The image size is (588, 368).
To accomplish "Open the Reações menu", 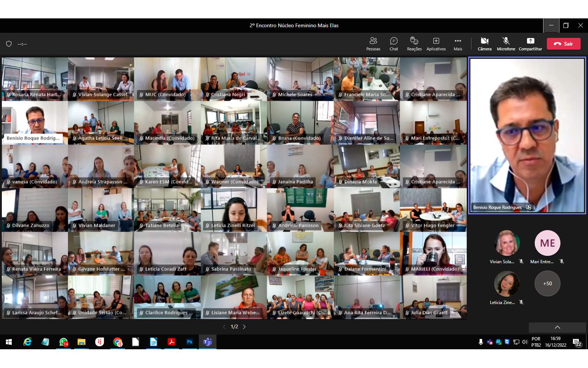I will click(x=414, y=43).
